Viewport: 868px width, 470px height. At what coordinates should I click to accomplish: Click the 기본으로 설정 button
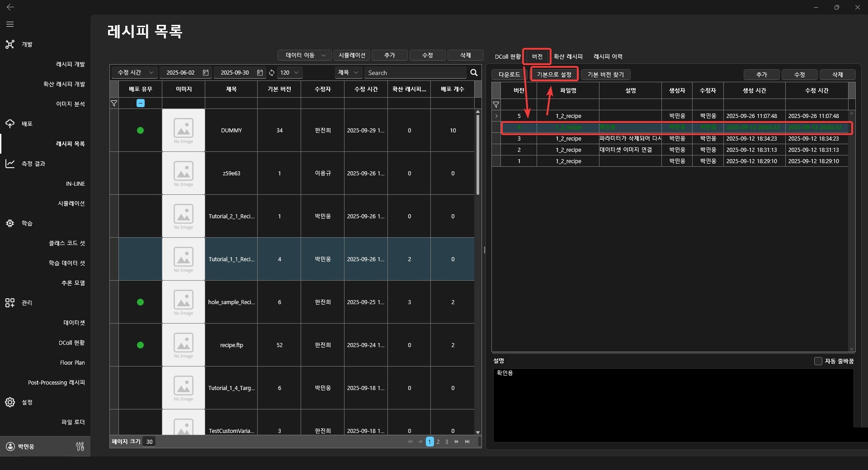pos(554,75)
